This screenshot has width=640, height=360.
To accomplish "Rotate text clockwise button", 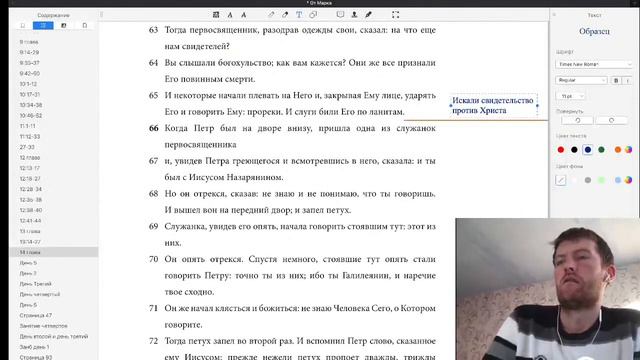I will click(x=611, y=120).
